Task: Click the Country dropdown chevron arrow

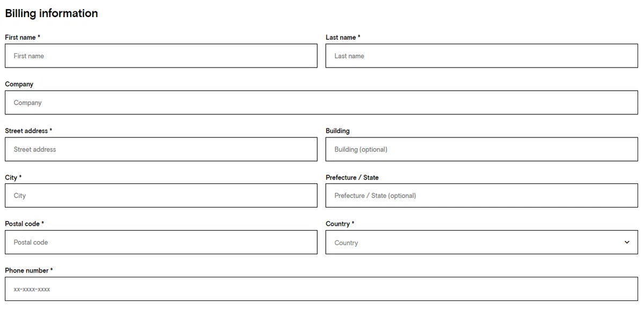Action: point(627,242)
